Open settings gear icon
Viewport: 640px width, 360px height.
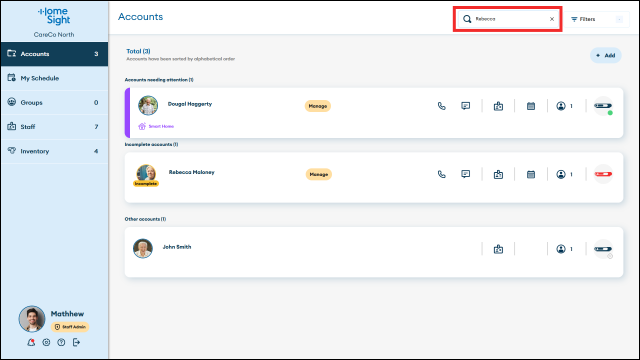pyautogui.click(x=46, y=342)
